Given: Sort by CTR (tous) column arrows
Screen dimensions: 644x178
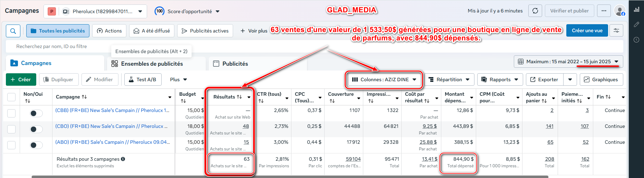Looking at the screenshot, I should [261, 101].
